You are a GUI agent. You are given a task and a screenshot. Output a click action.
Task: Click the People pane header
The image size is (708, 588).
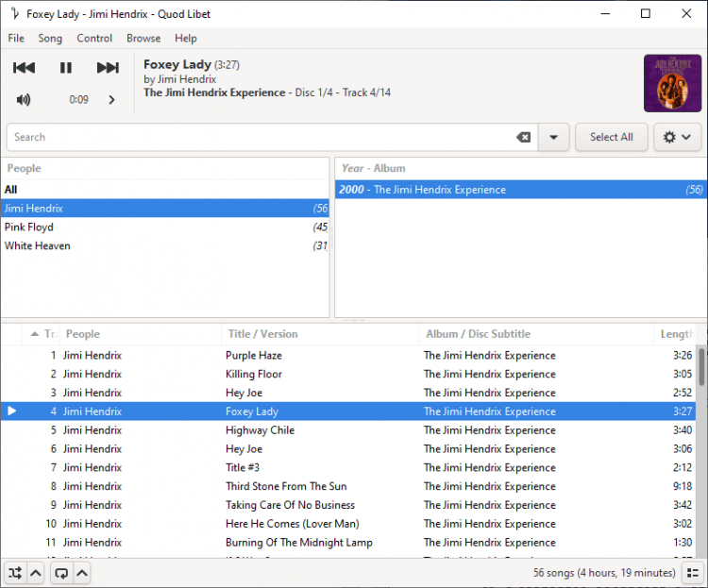165,168
